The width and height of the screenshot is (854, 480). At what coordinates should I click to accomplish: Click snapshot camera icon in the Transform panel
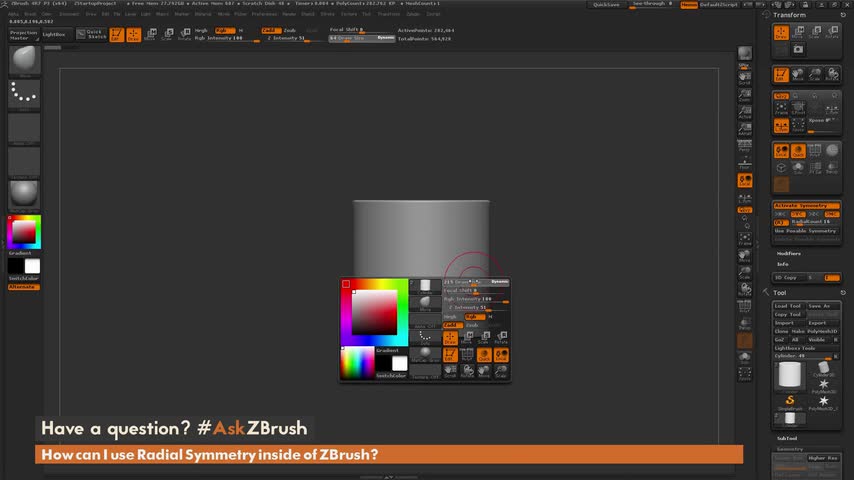click(x=798, y=50)
